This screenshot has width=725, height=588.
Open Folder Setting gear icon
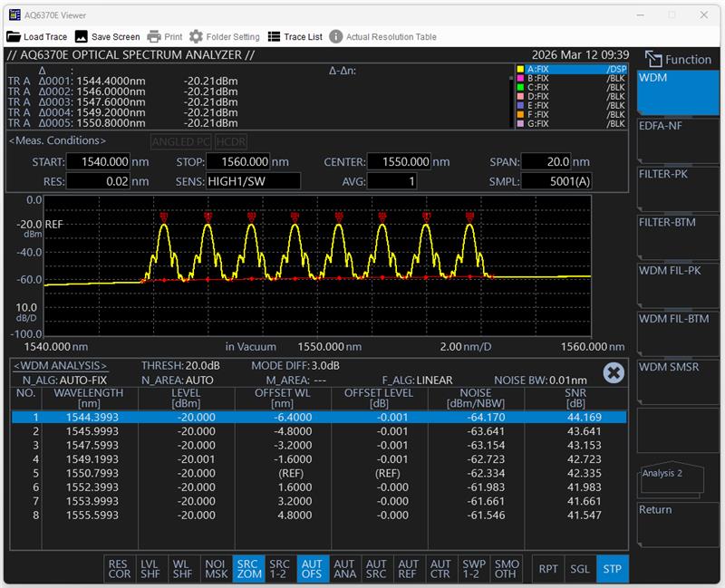pos(196,37)
